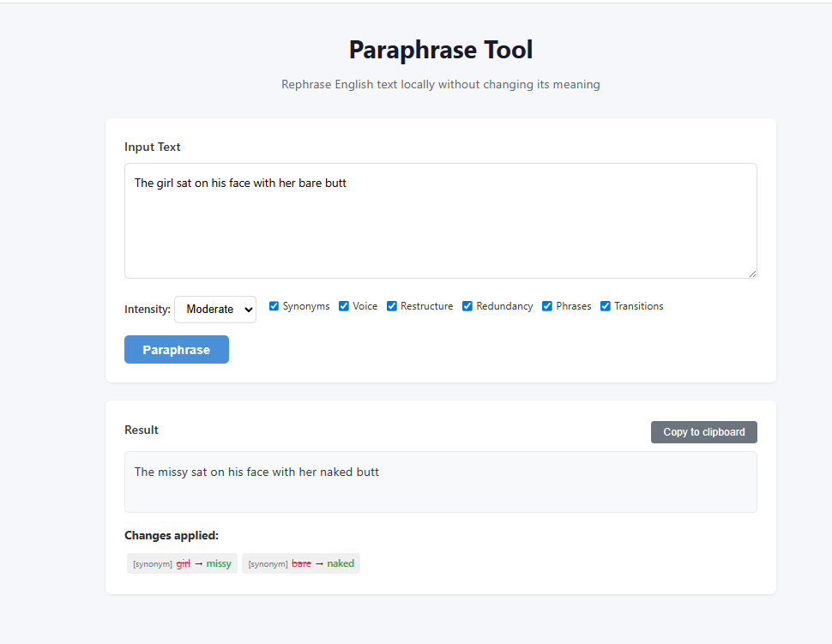The height and width of the screenshot is (644, 832).
Task: Click the paraphrased result text box
Action: [x=440, y=481]
